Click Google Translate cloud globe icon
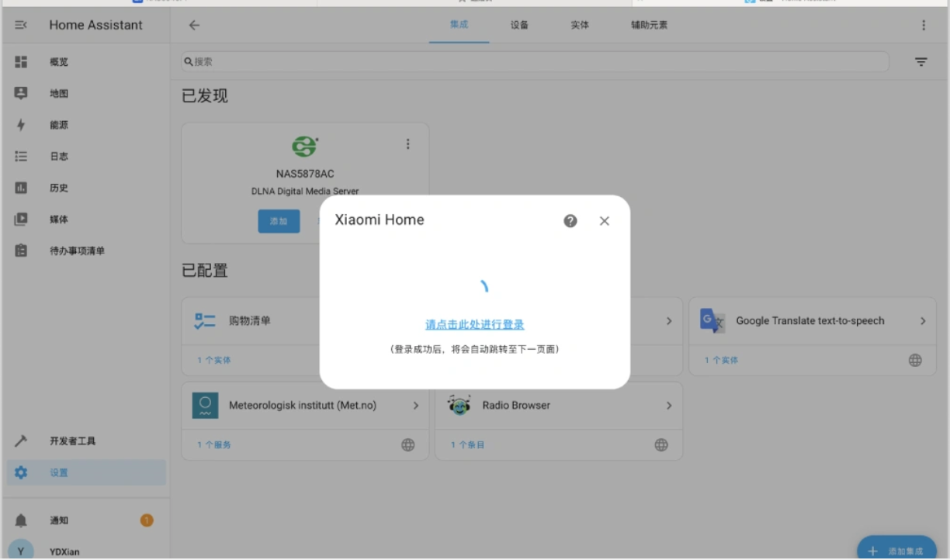Viewport: 950px width, 560px height. [x=915, y=360]
